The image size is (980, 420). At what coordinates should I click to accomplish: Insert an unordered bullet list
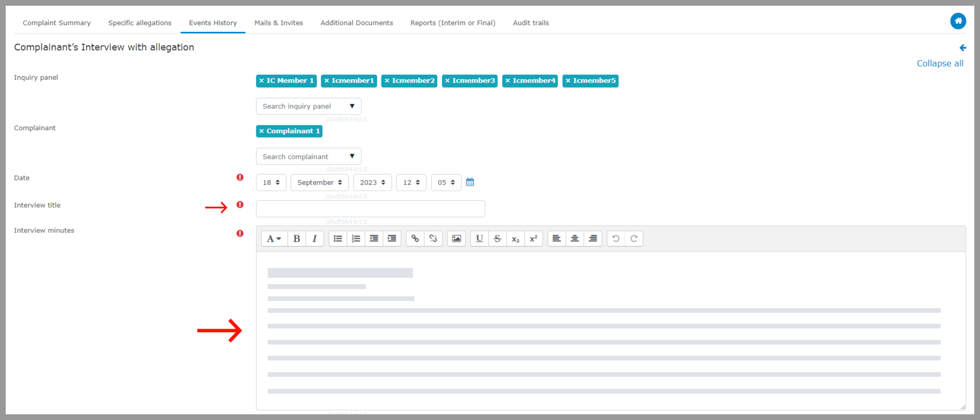click(338, 239)
